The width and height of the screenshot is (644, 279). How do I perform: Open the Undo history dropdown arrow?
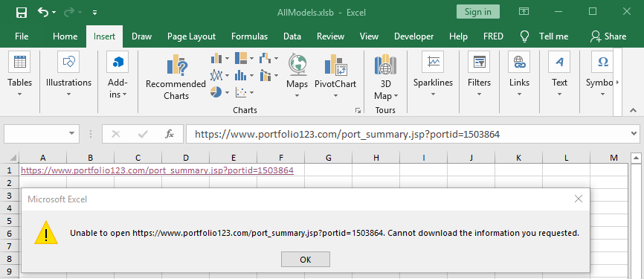(x=54, y=13)
